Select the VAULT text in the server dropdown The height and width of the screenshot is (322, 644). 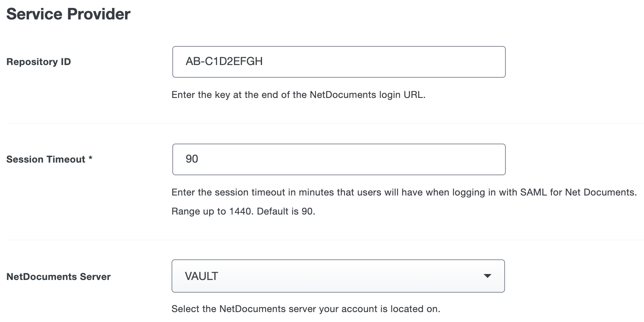click(201, 276)
